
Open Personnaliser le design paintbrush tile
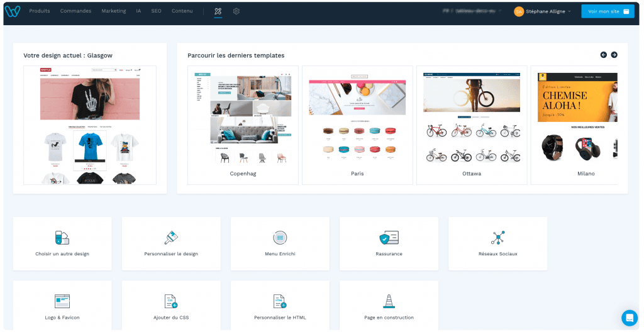(x=171, y=244)
